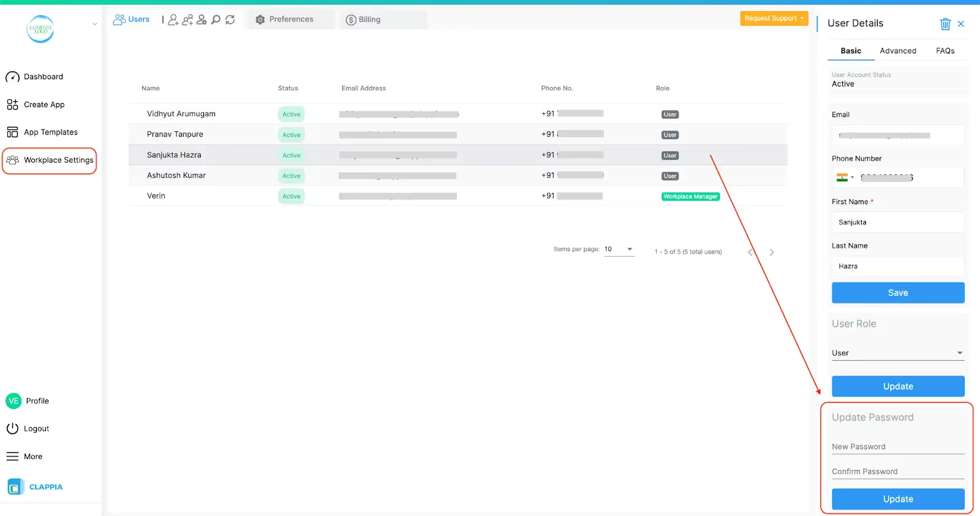Click the Confirm Password field
Screen dimensions: 980x516
[x=898, y=471]
